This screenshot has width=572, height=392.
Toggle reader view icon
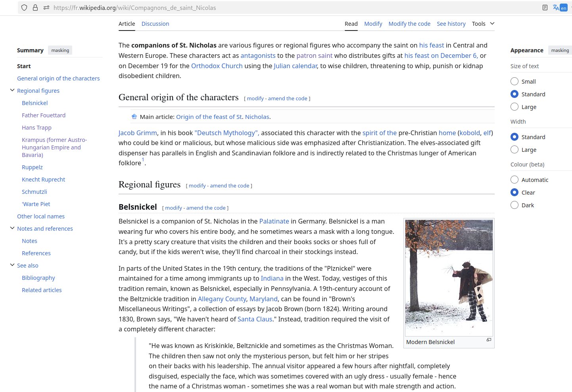coord(545,8)
